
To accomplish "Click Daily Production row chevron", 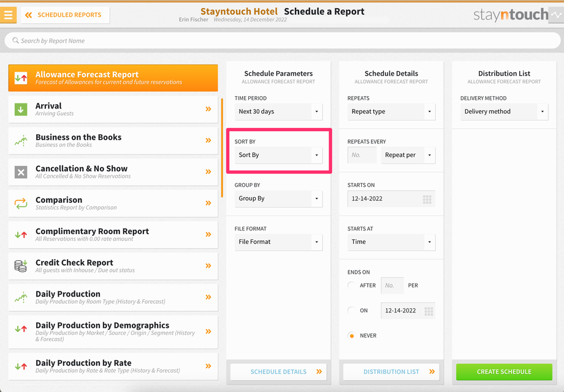I will click(x=208, y=297).
